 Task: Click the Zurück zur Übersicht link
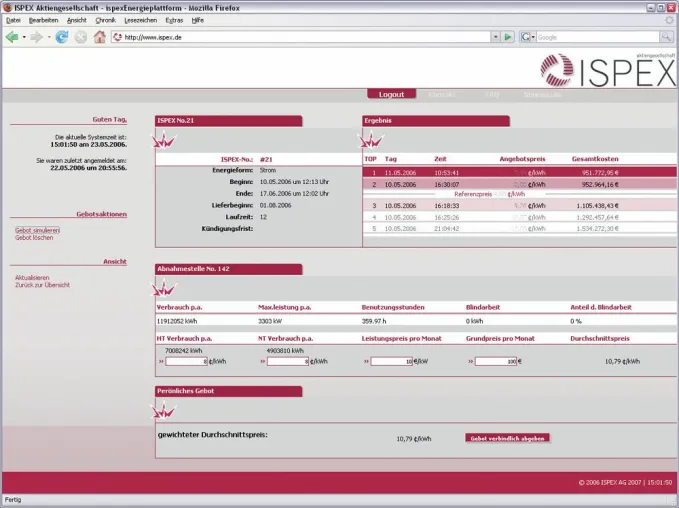(42, 285)
